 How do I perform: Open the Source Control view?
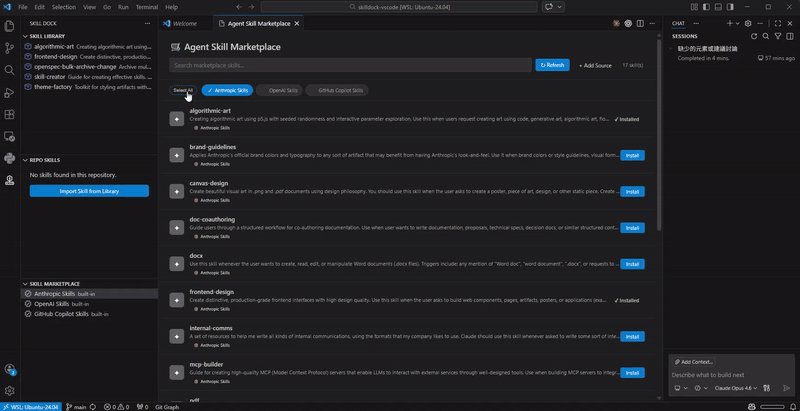(x=9, y=48)
